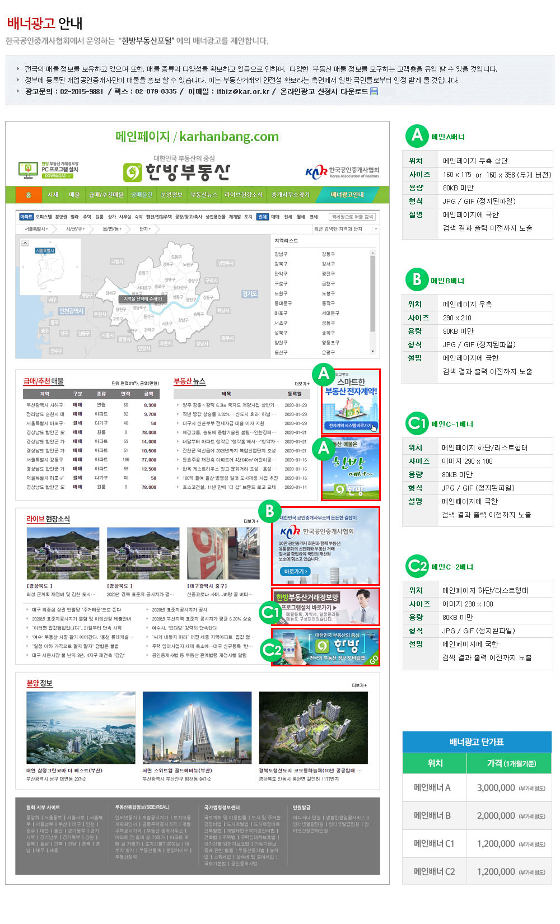This screenshot has height=924, width=560.
Task: Select the 전체 deal type tab
Action: click(x=263, y=217)
